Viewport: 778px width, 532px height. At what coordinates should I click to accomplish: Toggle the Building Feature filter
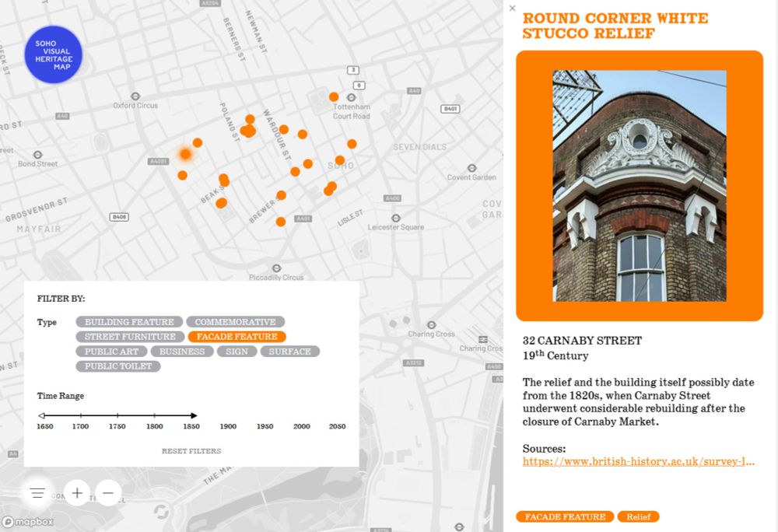coord(129,322)
